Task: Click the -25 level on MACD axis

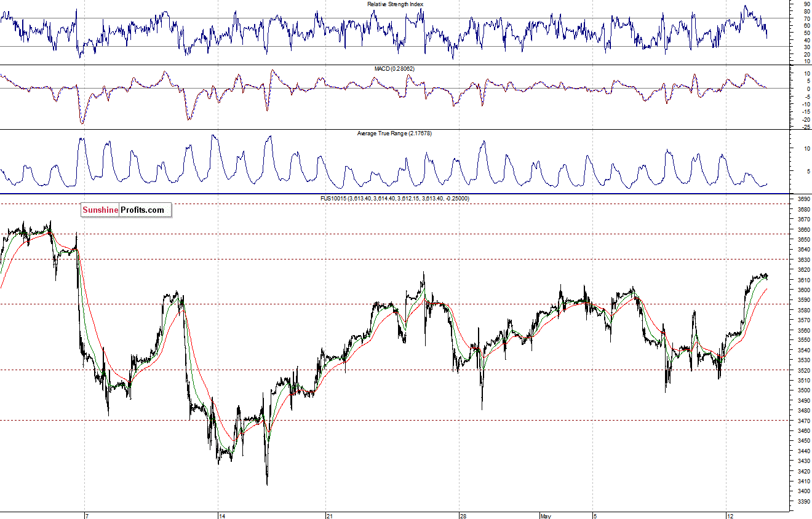Action: [806, 127]
